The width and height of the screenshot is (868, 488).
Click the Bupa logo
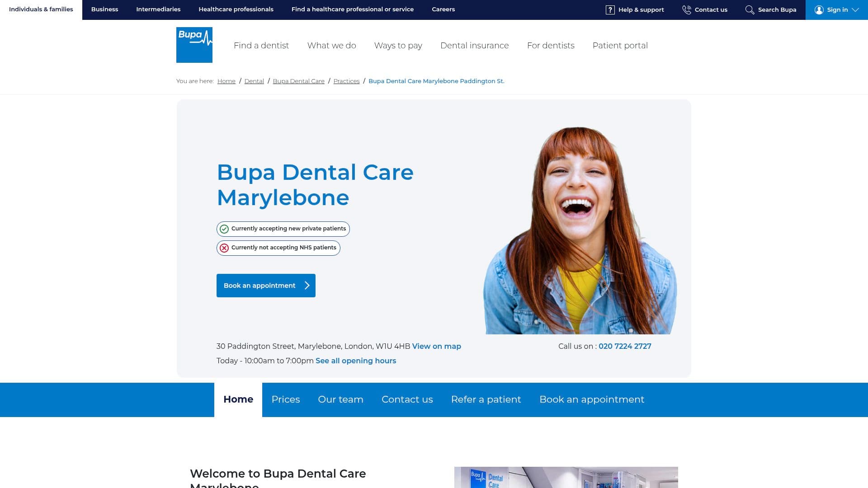point(194,45)
